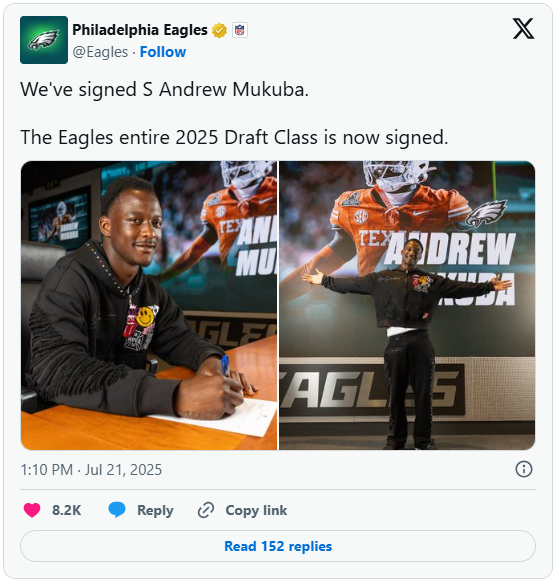
Task: Like the tweet with the heart icon
Action: click(32, 510)
